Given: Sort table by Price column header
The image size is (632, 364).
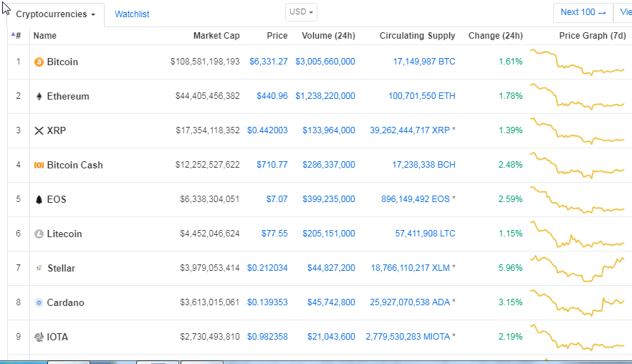Looking at the screenshot, I should (277, 36).
